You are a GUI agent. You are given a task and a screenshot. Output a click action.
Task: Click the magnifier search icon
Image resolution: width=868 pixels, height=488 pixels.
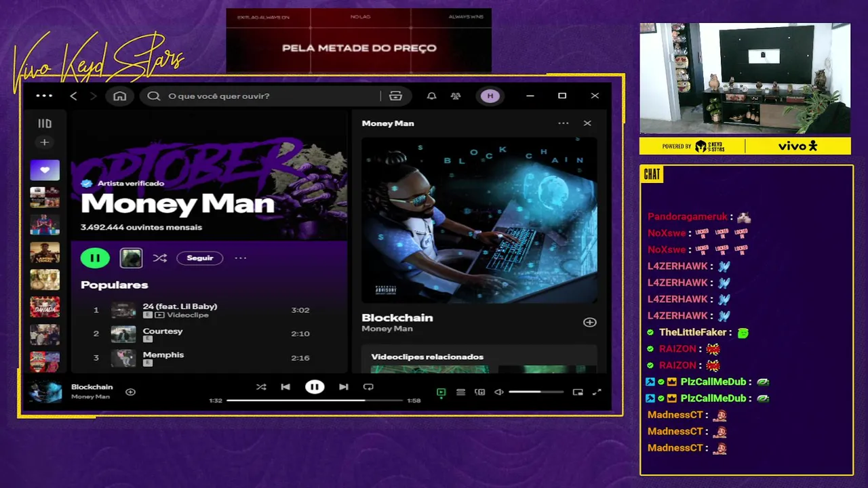tap(153, 96)
